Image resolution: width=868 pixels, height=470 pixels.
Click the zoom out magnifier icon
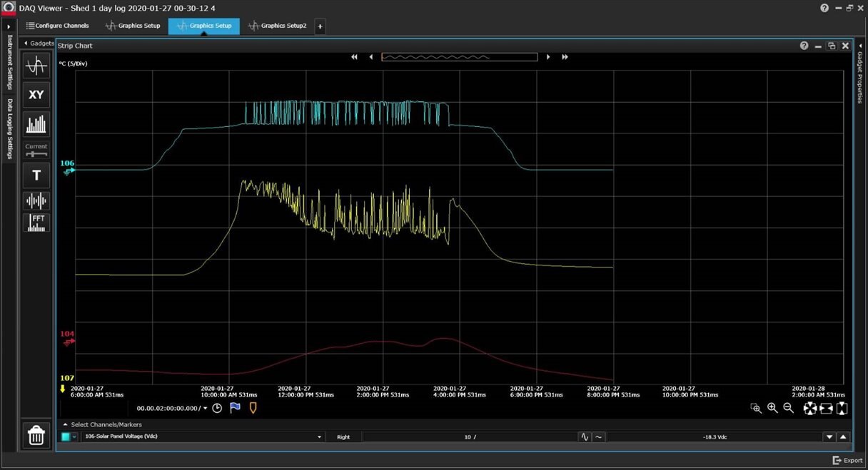789,408
